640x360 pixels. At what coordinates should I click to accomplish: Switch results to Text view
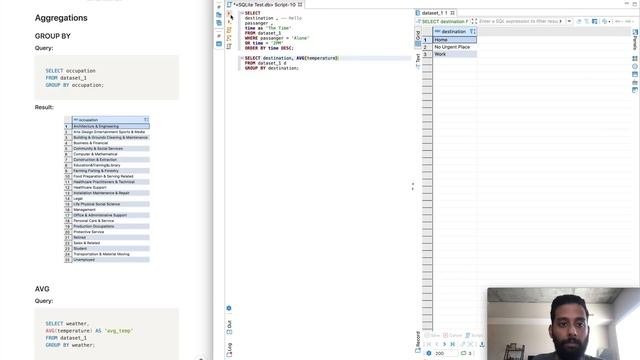[418, 60]
